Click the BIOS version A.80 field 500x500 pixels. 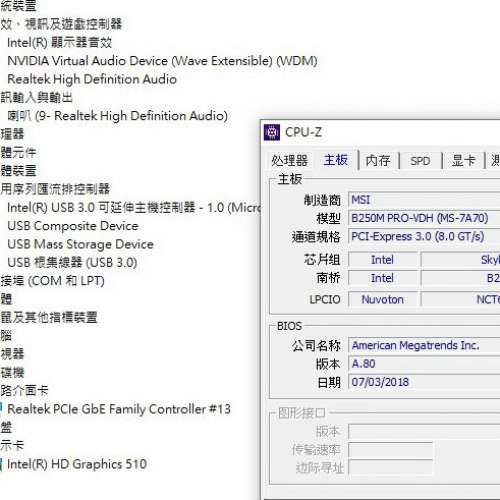[424, 364]
